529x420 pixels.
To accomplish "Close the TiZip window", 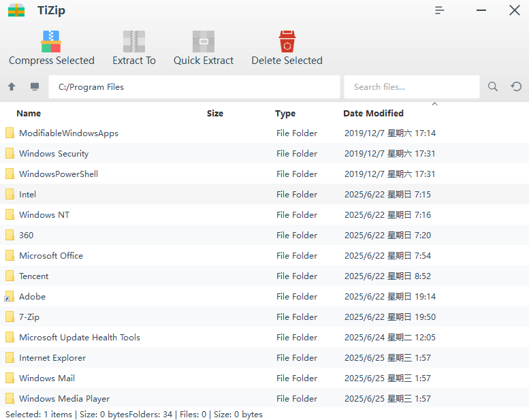I will (x=515, y=10).
